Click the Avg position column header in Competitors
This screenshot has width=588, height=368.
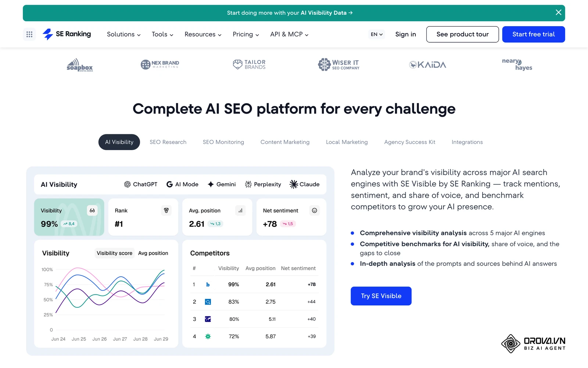coord(260,268)
